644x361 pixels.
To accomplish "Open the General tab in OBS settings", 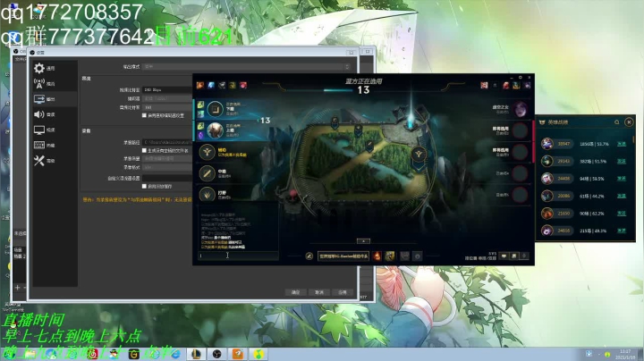I will pyautogui.click(x=55, y=68).
